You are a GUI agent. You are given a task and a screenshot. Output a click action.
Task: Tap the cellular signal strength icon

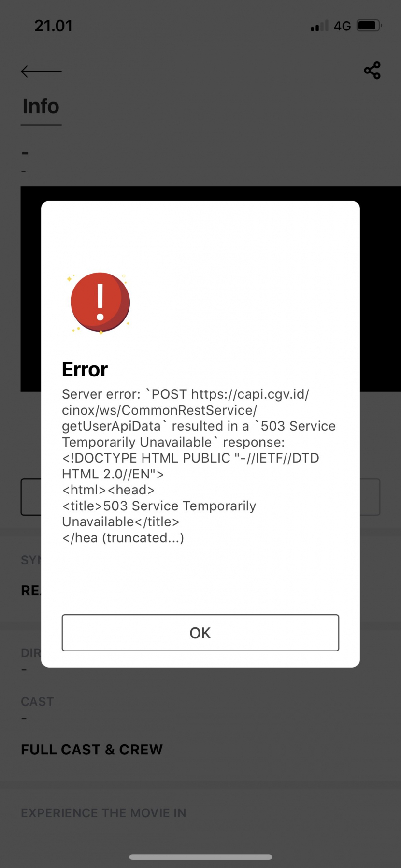tap(319, 26)
